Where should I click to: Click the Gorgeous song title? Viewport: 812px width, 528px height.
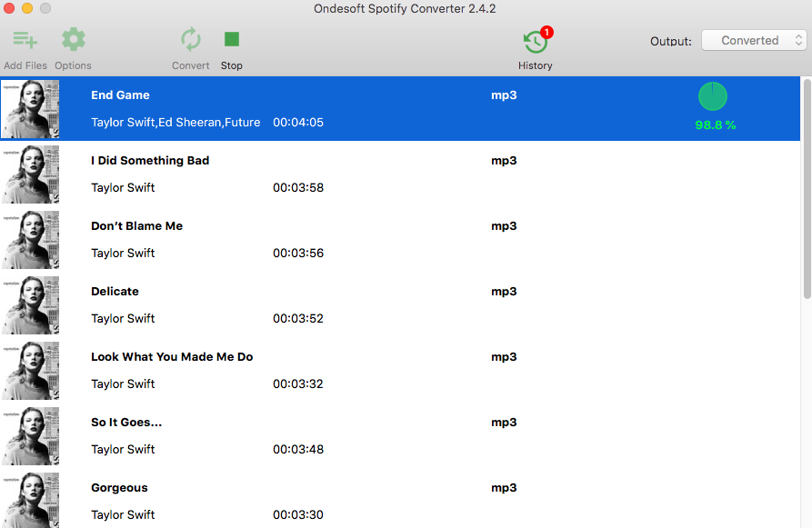[119, 488]
